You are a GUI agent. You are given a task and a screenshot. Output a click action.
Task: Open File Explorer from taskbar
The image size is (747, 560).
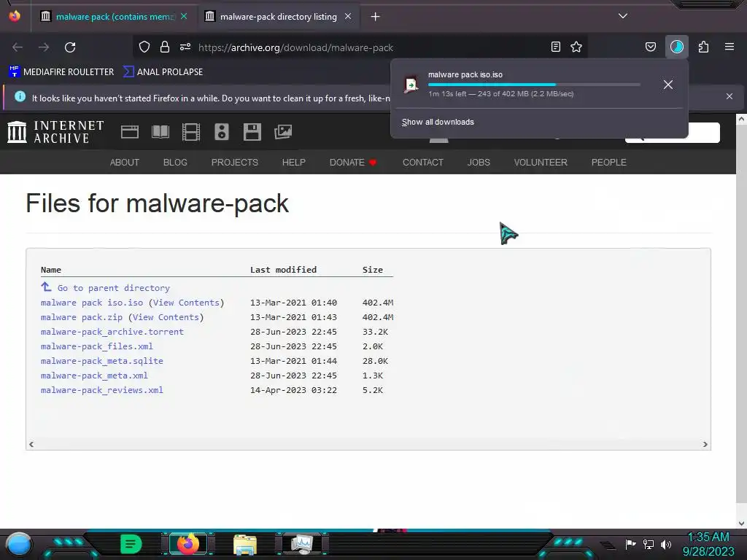[x=245, y=544]
